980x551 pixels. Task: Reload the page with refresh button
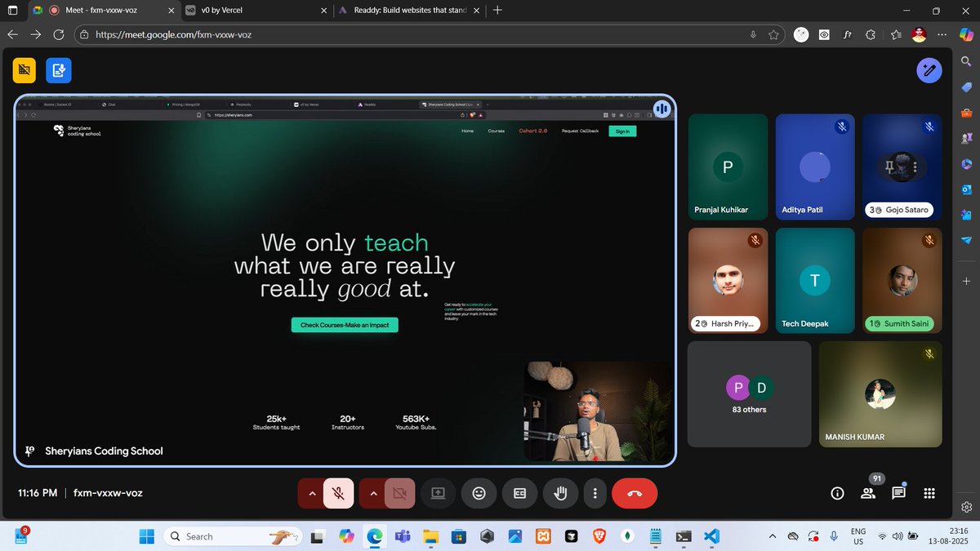click(59, 35)
